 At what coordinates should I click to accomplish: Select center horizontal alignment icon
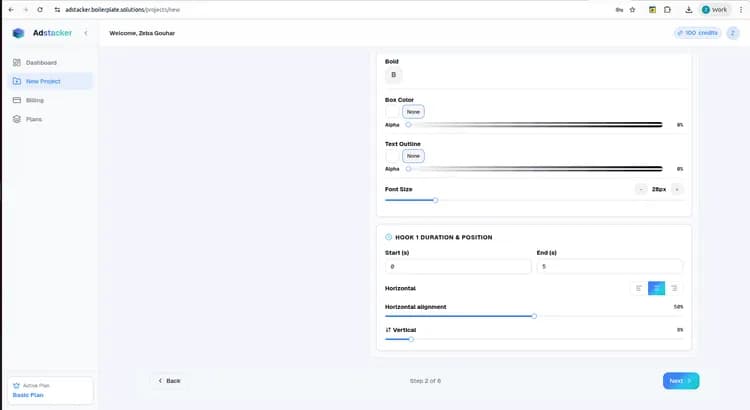click(656, 288)
